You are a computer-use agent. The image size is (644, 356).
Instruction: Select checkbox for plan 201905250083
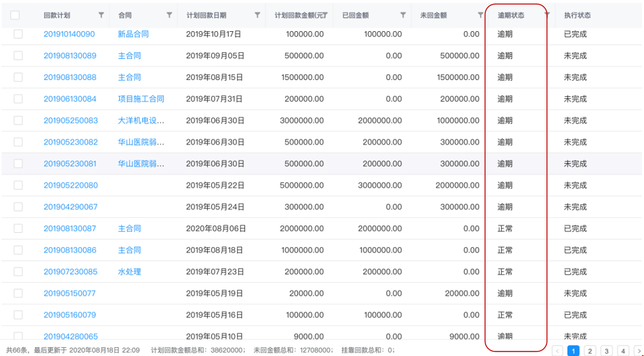click(18, 120)
